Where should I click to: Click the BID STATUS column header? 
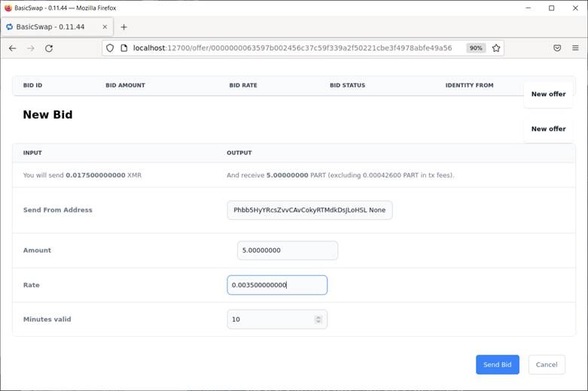pyautogui.click(x=347, y=86)
